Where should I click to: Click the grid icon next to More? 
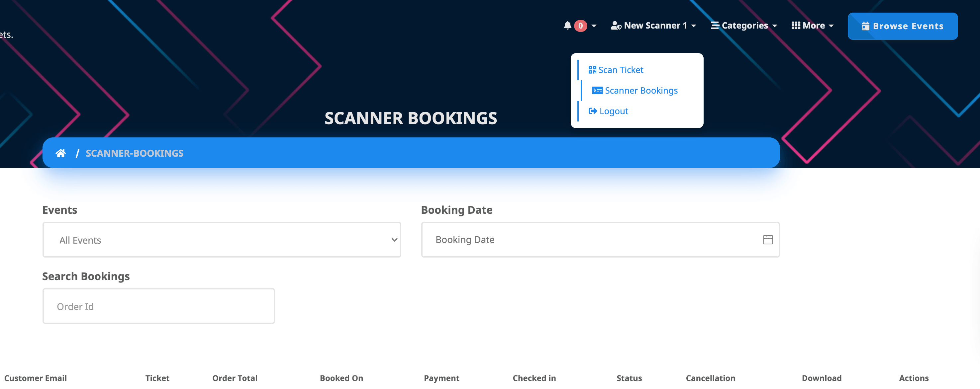pyautogui.click(x=796, y=25)
